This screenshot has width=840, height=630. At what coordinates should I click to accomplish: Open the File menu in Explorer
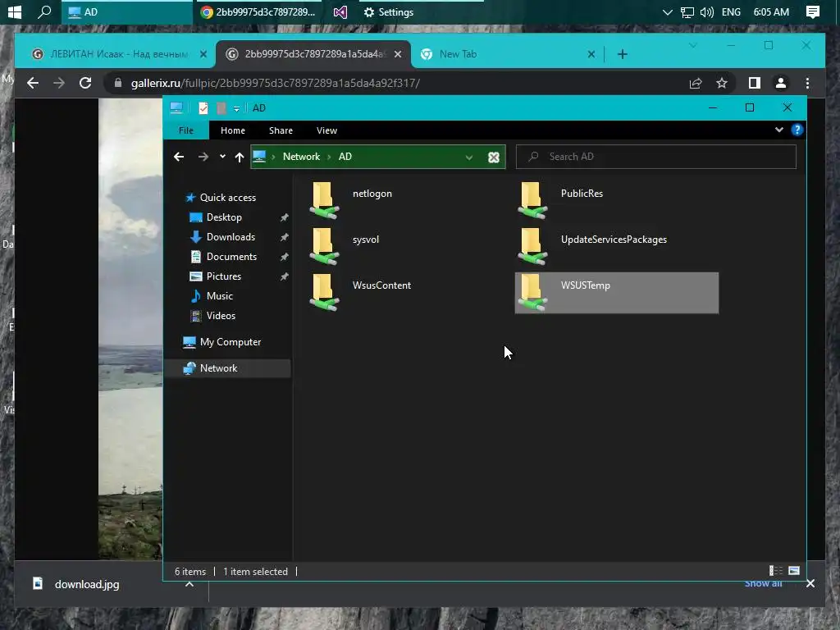tap(186, 130)
